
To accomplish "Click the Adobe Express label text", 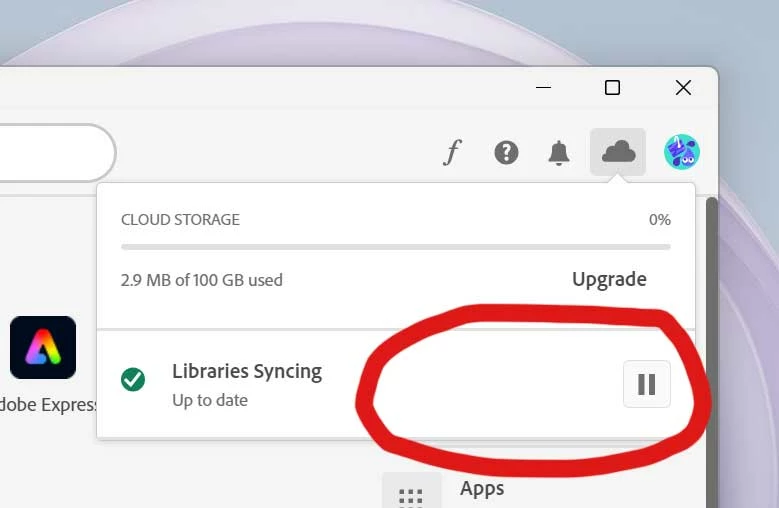I will click(48, 405).
